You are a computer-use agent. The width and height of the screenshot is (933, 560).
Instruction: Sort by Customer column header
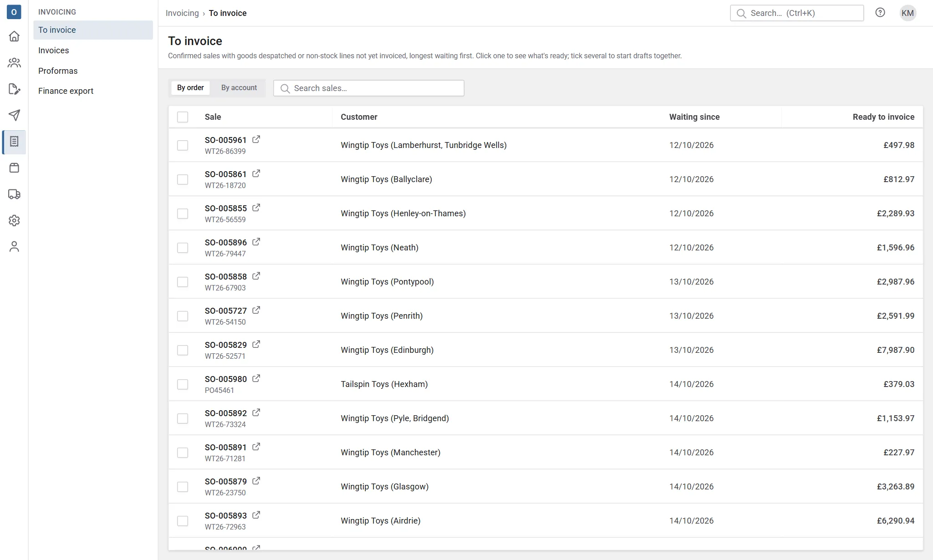359,117
